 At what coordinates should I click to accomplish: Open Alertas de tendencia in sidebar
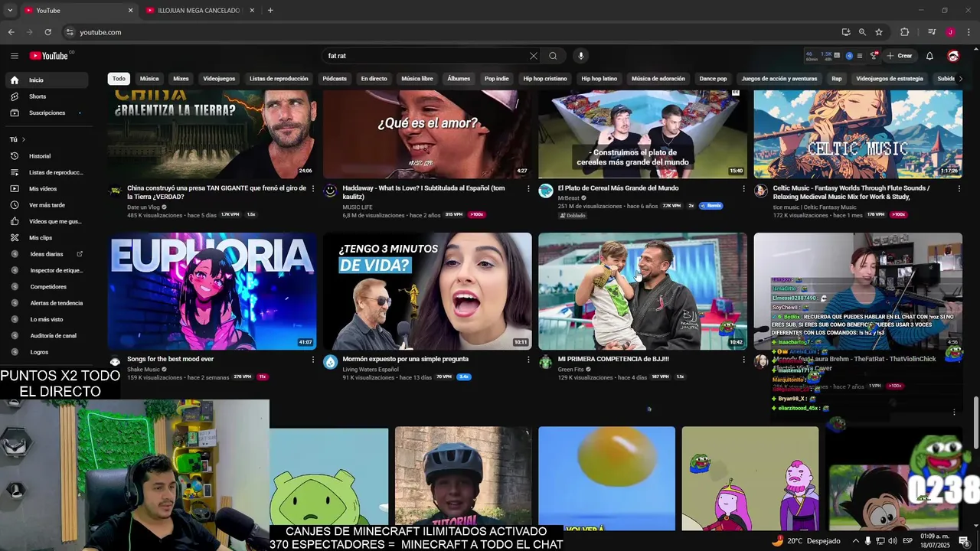coord(48,303)
